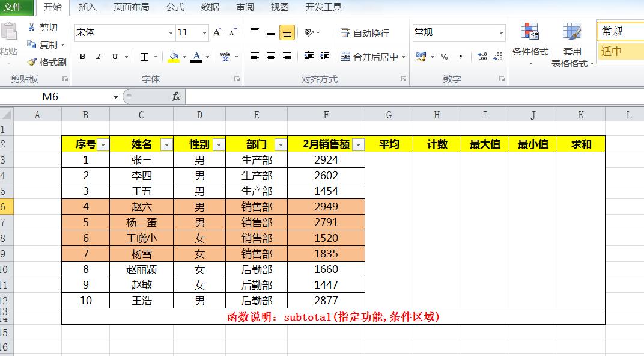
Task: Switch to the 公式 ribbon tab
Action: 175,7
